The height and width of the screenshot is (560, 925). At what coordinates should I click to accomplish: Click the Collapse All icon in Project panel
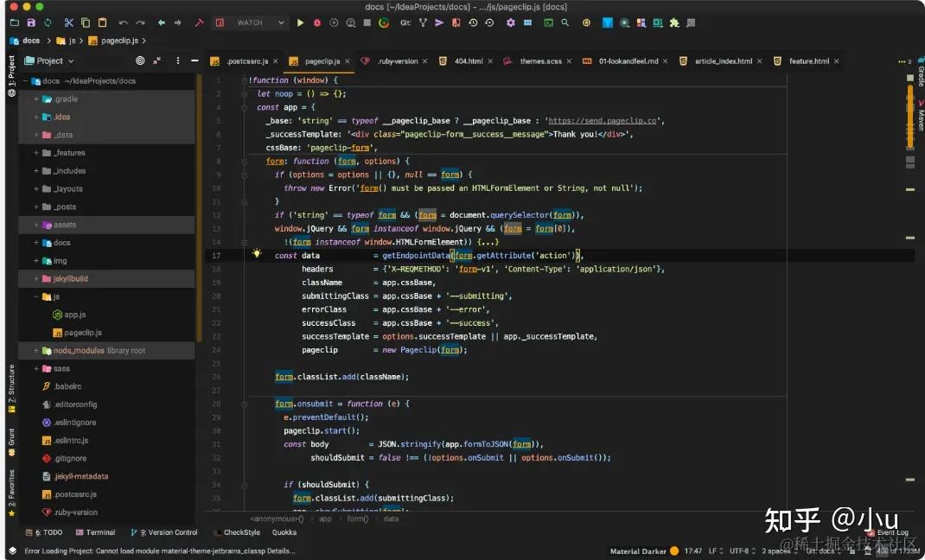157,60
